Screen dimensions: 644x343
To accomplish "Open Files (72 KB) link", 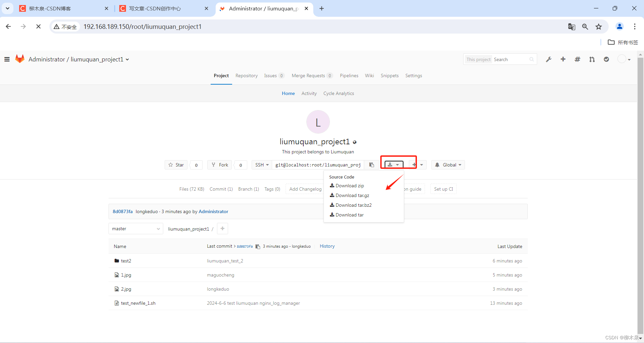I will point(192,189).
